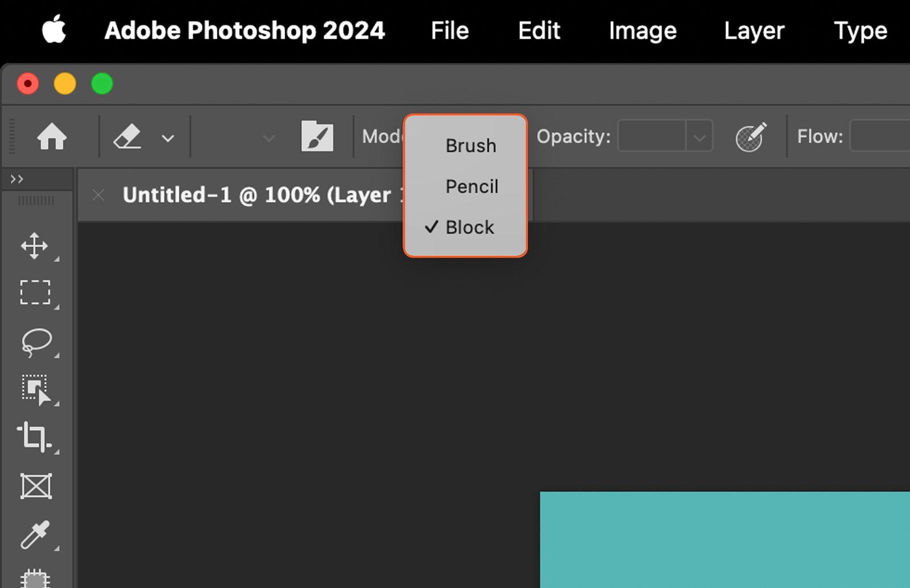
Task: Select the Eyedropper tool
Action: point(35,535)
